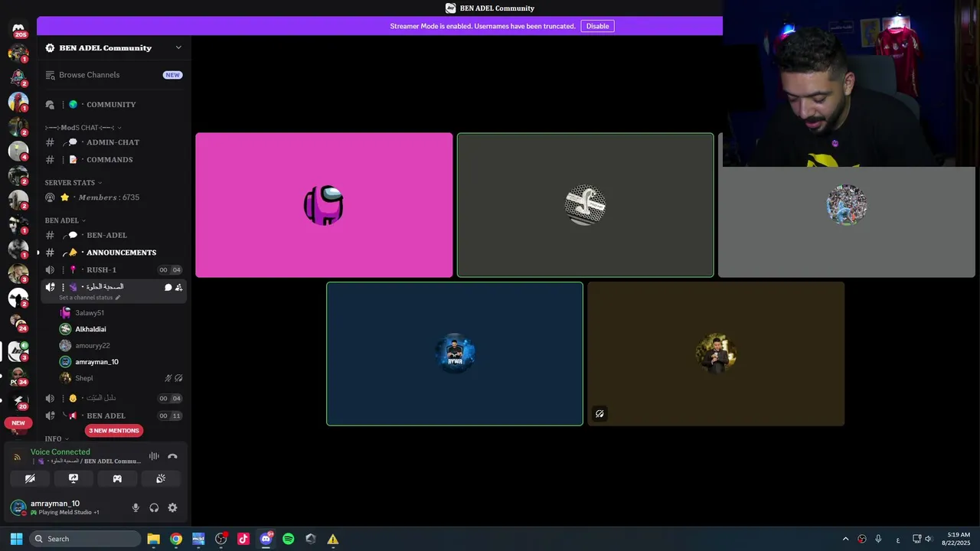Click the NEW servers indicator pill
This screenshot has width=980, height=551.
point(18,423)
